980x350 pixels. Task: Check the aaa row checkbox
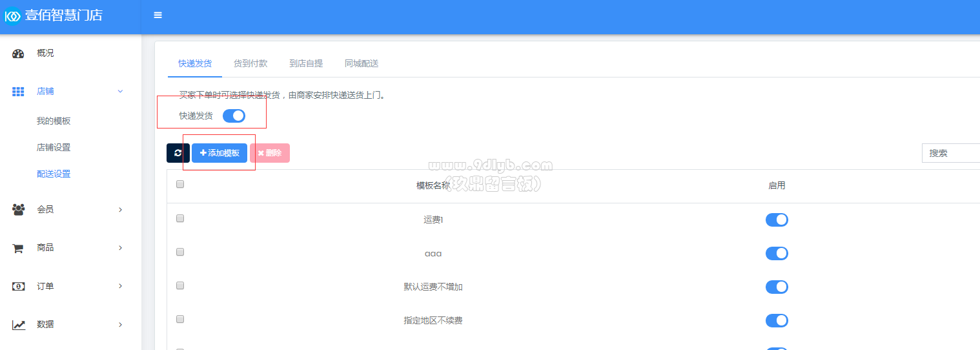click(x=180, y=252)
